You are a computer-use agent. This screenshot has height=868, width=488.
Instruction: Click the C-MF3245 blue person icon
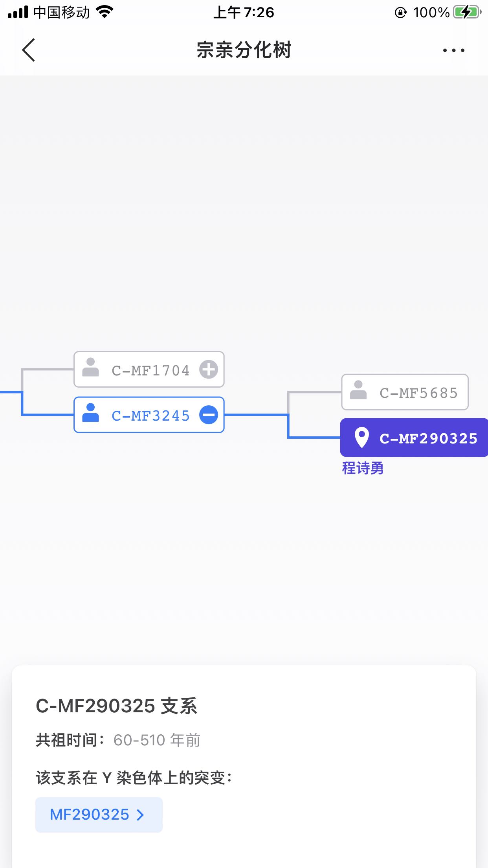coord(90,413)
